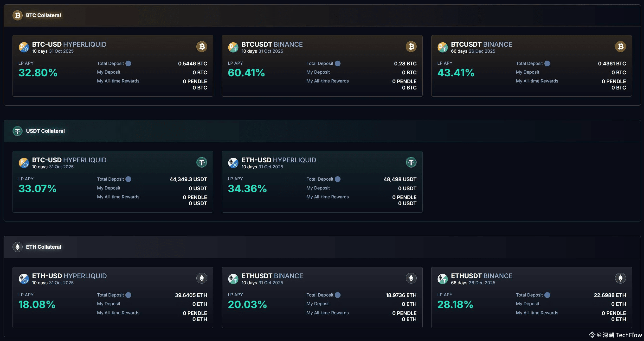Click pair icon on 18.08% ETH-USD card
Screen dimensions: 644x341
[x=24, y=278]
